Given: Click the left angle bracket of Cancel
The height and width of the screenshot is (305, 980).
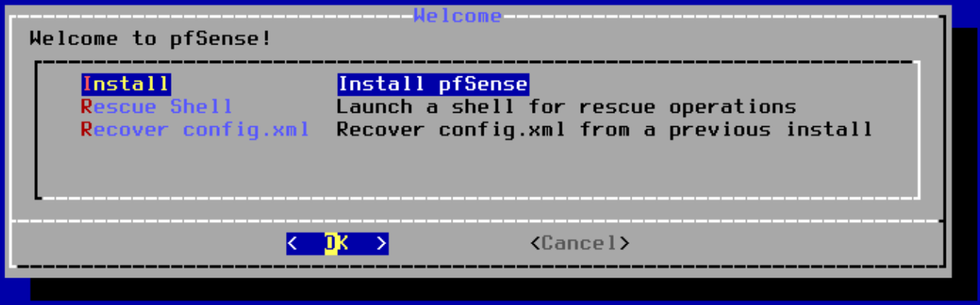Looking at the screenshot, I should (535, 243).
